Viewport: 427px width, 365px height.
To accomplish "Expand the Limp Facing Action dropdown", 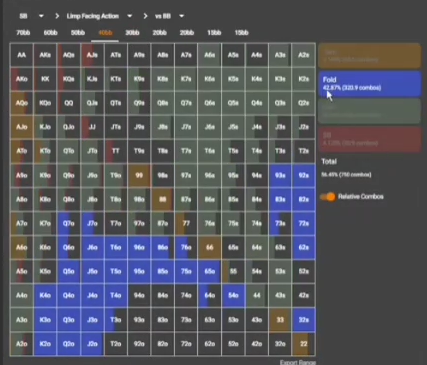I will pos(99,16).
